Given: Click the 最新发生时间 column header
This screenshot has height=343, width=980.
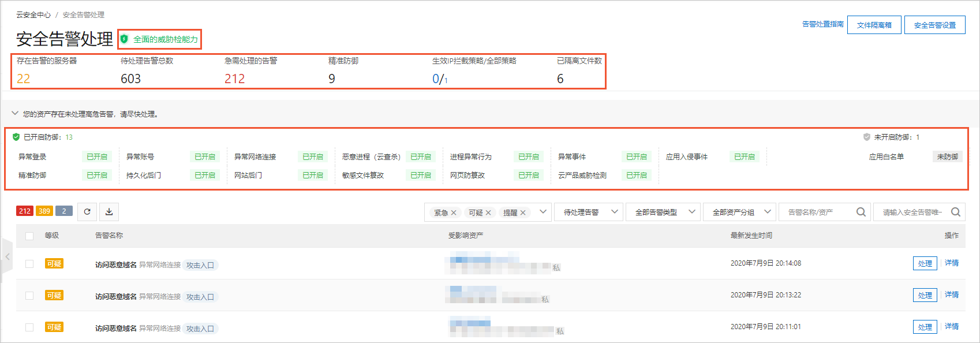Looking at the screenshot, I should (751, 236).
